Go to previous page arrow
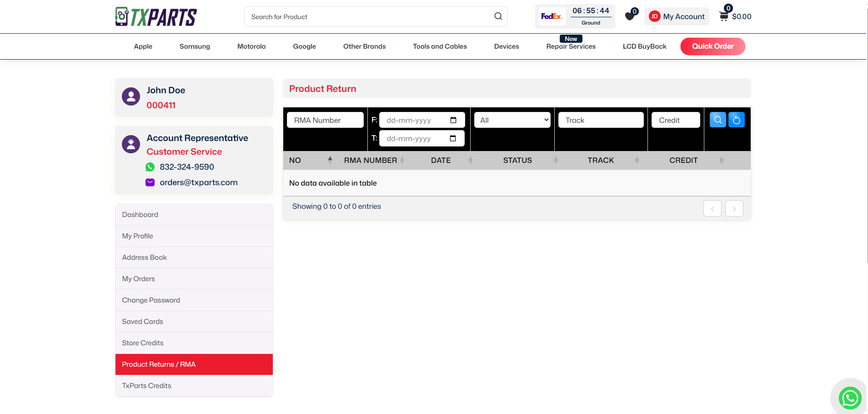The height and width of the screenshot is (414, 868). [712, 208]
